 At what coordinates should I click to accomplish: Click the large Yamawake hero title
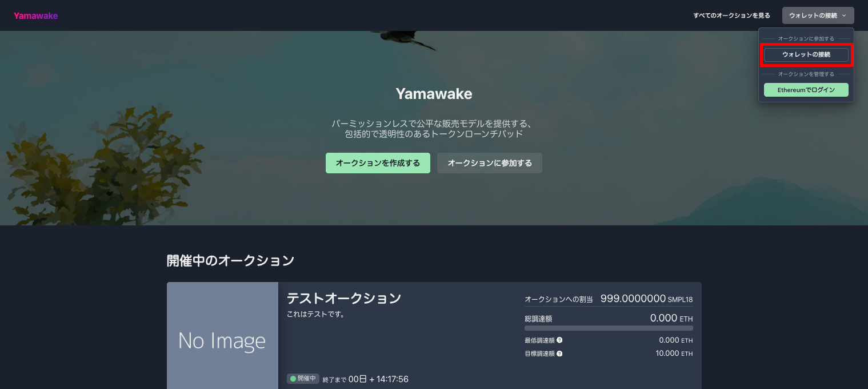tap(434, 94)
